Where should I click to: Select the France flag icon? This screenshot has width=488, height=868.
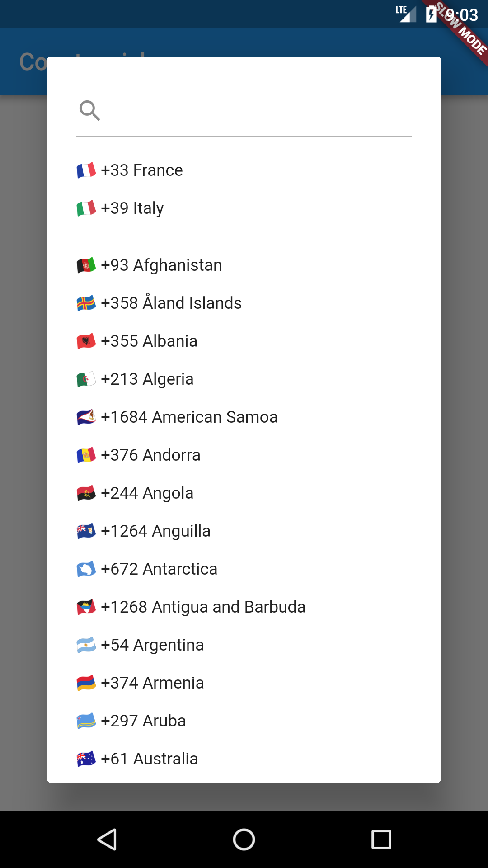[86, 170]
